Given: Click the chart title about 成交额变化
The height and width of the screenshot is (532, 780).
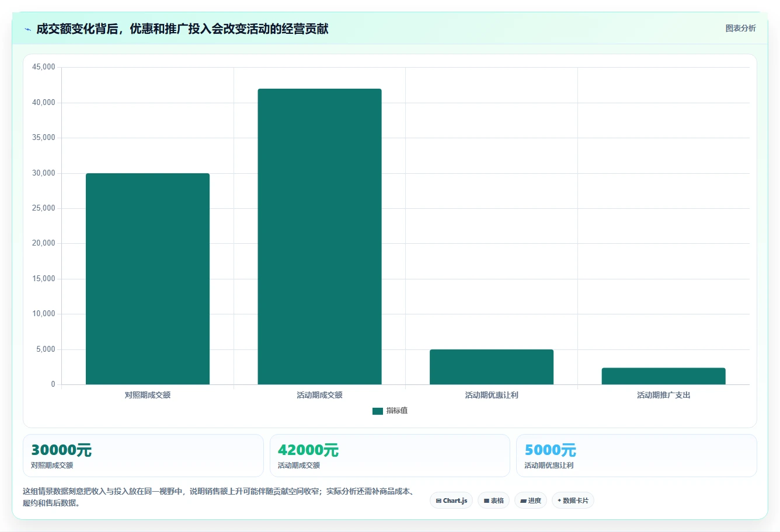Looking at the screenshot, I should point(182,29).
